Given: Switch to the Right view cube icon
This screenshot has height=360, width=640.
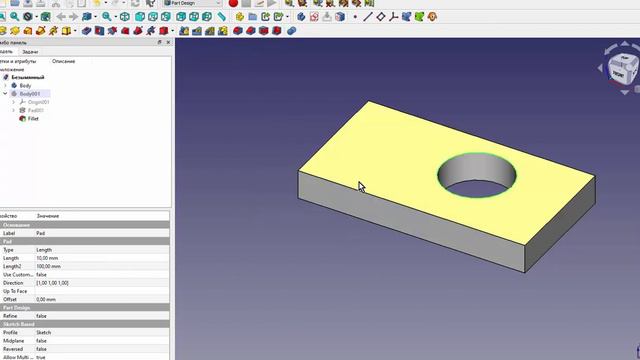Looking at the screenshot, I should (x=166, y=17).
